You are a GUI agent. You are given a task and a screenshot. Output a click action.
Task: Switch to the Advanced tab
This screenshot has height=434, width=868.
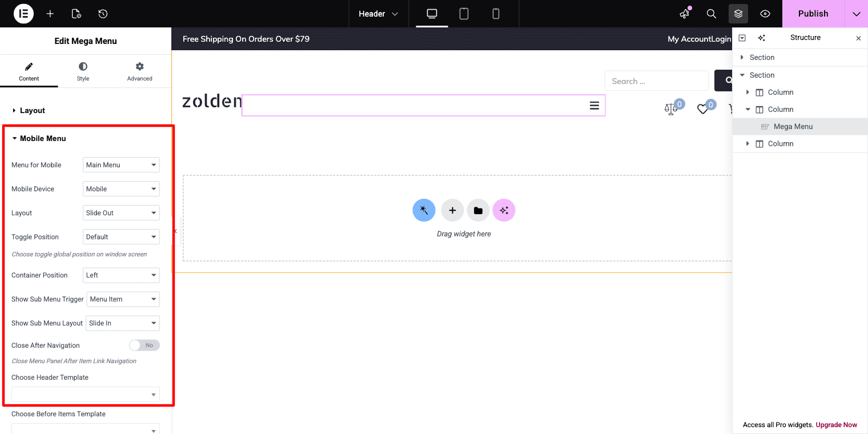pyautogui.click(x=139, y=71)
